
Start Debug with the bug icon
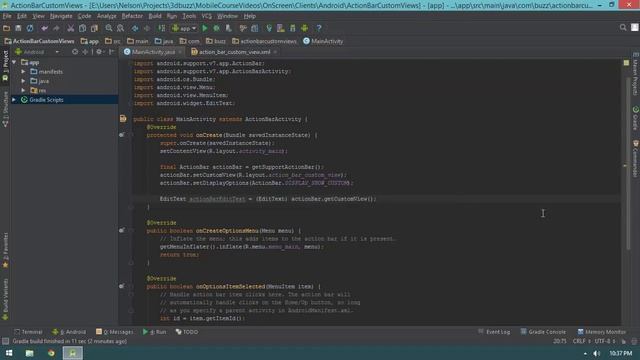(x=216, y=28)
